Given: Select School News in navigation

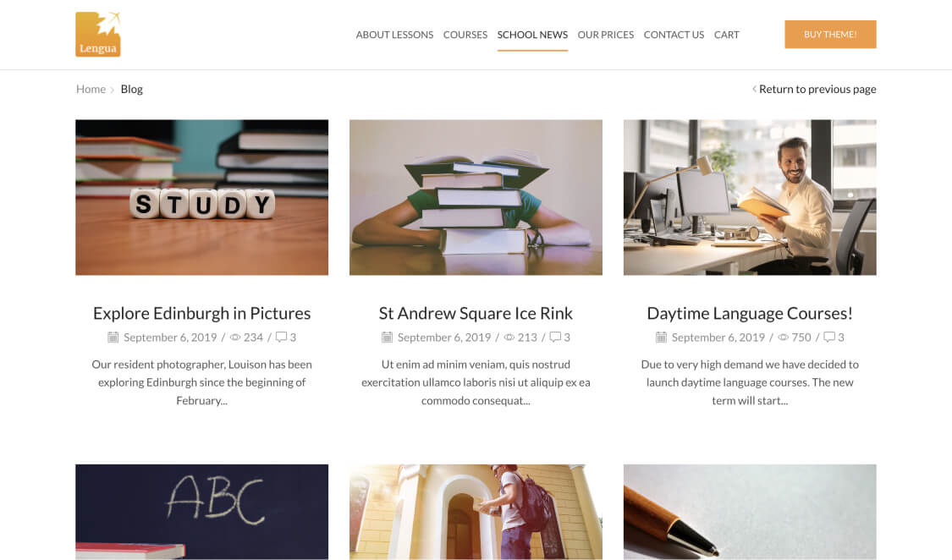Looking at the screenshot, I should pos(532,35).
